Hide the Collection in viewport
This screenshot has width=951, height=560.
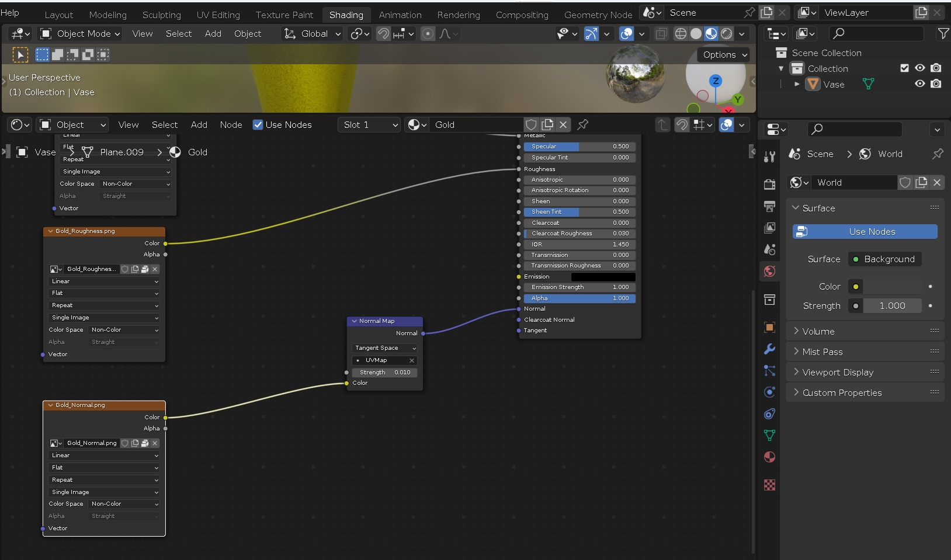coord(919,68)
